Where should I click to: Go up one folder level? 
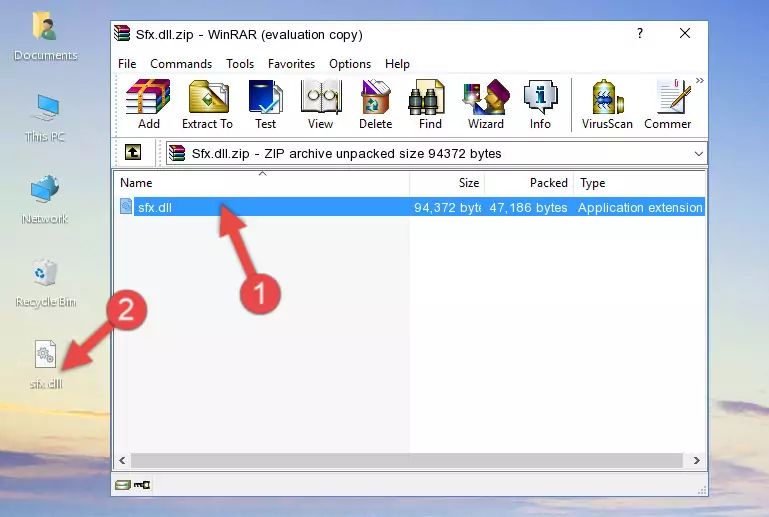pos(133,152)
